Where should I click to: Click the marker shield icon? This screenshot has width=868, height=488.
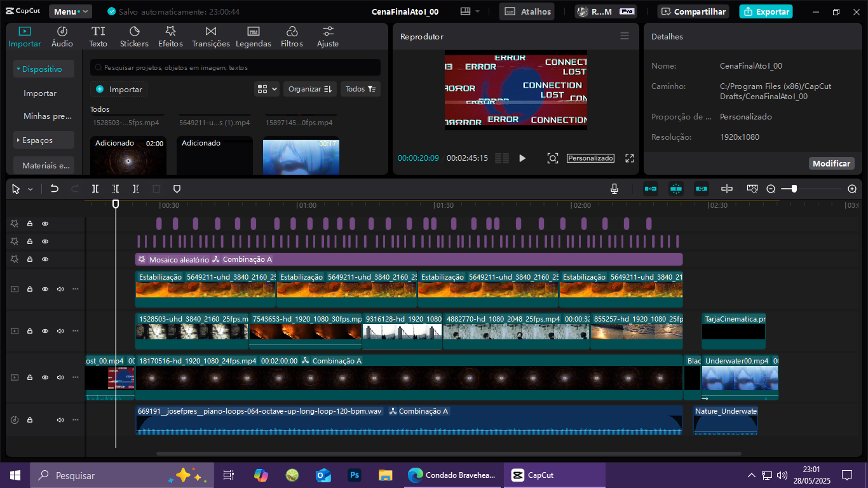(177, 189)
